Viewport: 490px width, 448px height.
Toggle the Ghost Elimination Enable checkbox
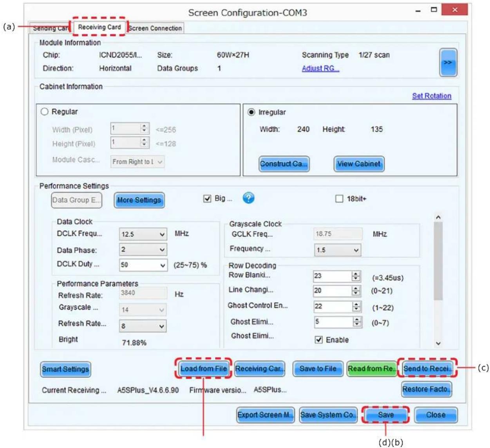pos(319,339)
